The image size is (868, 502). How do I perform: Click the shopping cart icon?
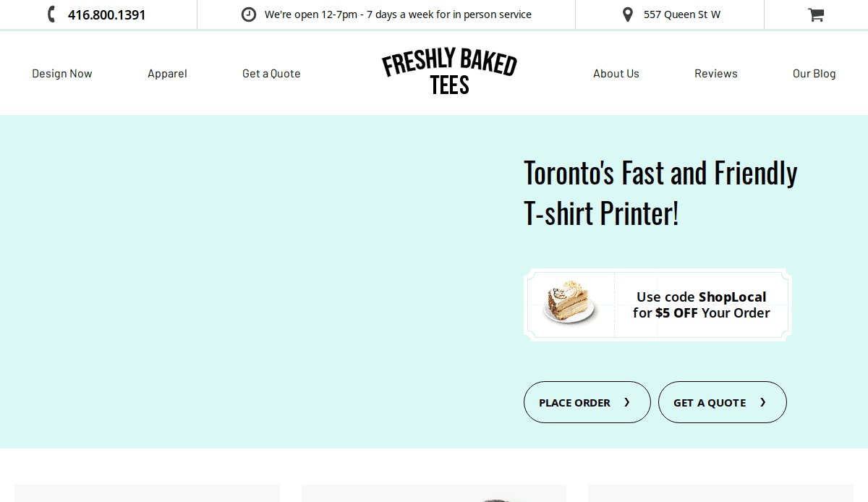coord(816,14)
